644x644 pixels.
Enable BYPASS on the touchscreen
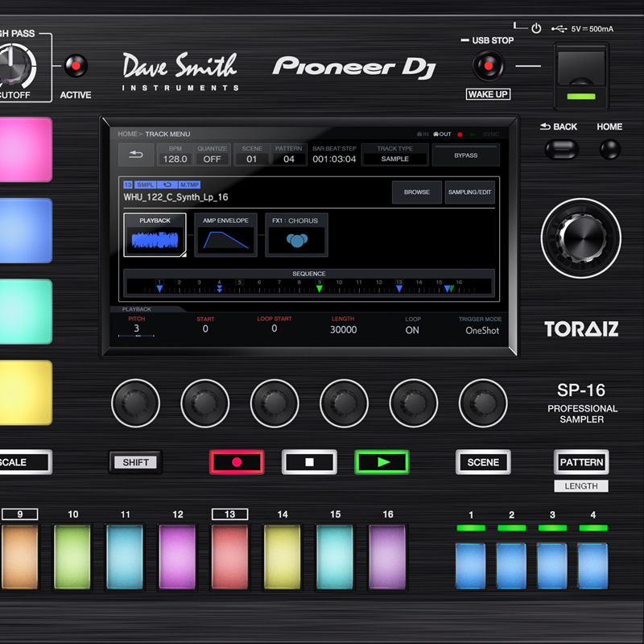pyautogui.click(x=466, y=155)
